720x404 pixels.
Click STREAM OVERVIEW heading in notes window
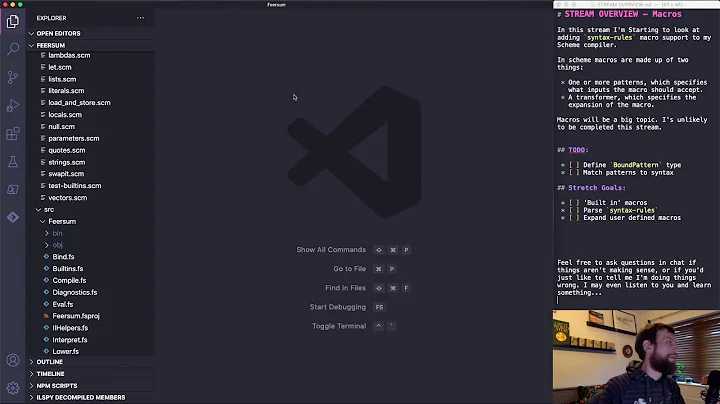623,14
